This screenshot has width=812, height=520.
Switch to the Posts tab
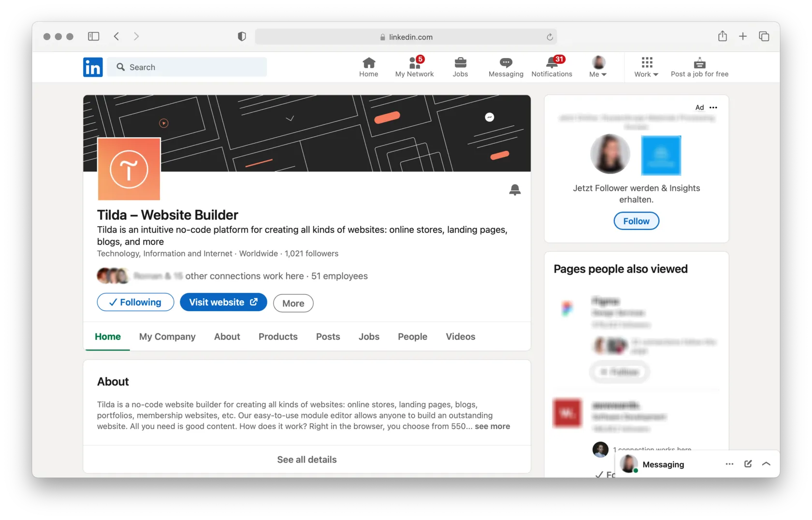(x=328, y=336)
